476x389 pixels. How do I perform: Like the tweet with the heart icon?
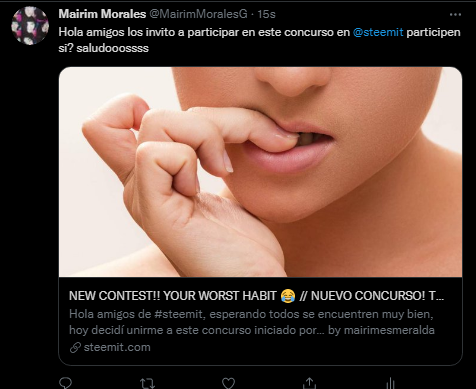point(228,383)
